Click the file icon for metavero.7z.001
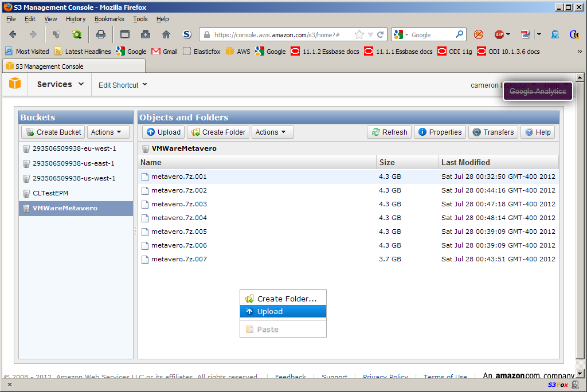This screenshot has width=587, height=392. click(x=145, y=177)
